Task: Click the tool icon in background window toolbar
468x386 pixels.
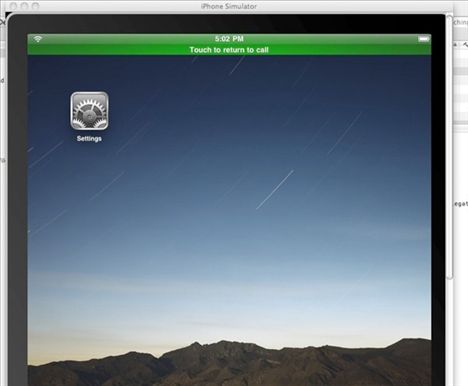Action: 465,45
